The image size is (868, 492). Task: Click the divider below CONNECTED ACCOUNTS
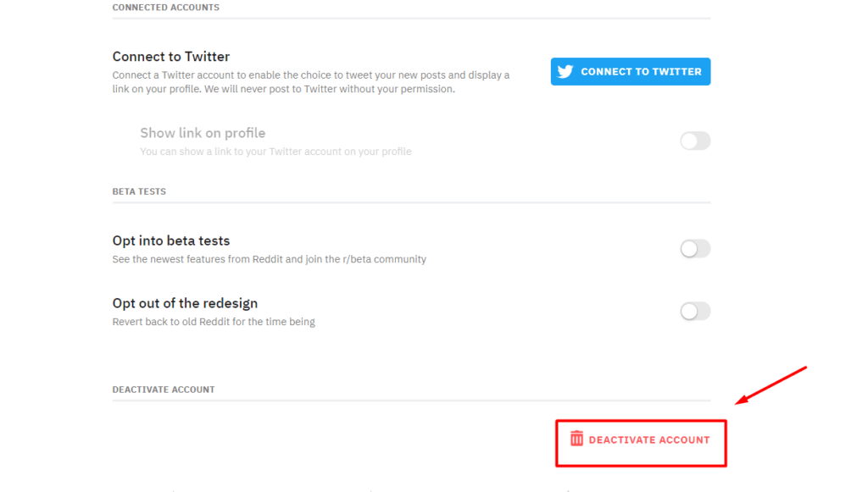(411, 19)
